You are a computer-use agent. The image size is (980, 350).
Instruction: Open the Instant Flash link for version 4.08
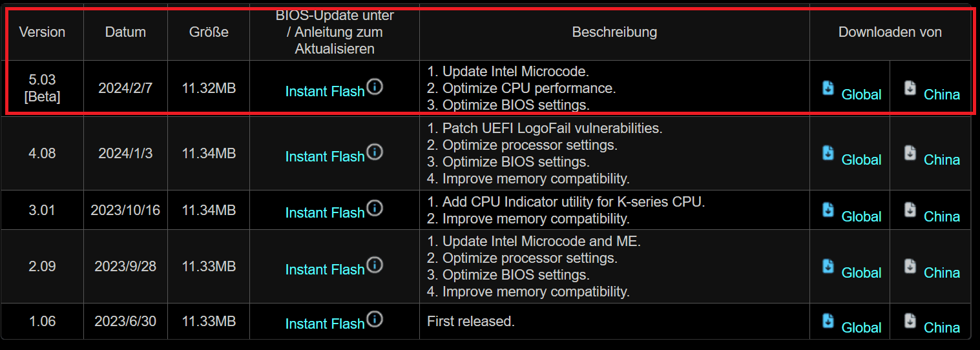click(325, 157)
